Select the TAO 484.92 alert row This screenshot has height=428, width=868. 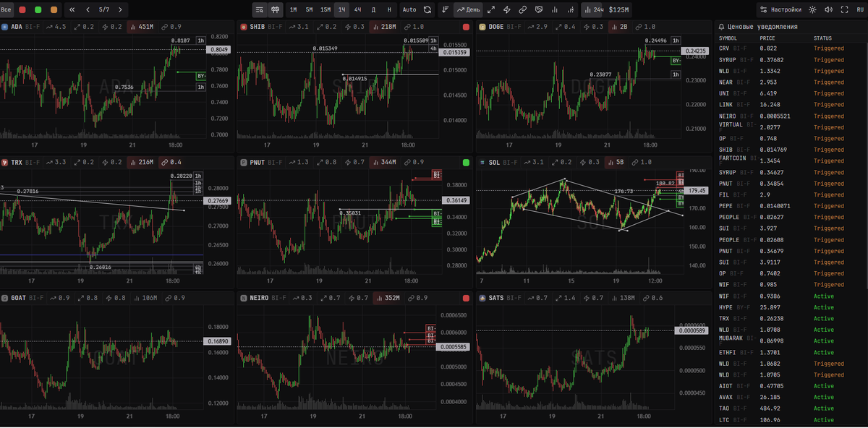tap(791, 408)
